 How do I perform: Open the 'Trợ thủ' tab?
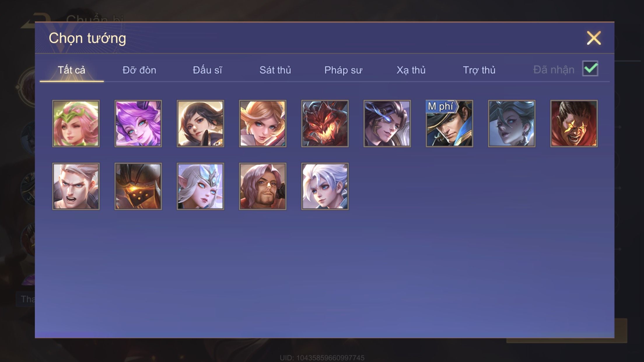click(479, 70)
